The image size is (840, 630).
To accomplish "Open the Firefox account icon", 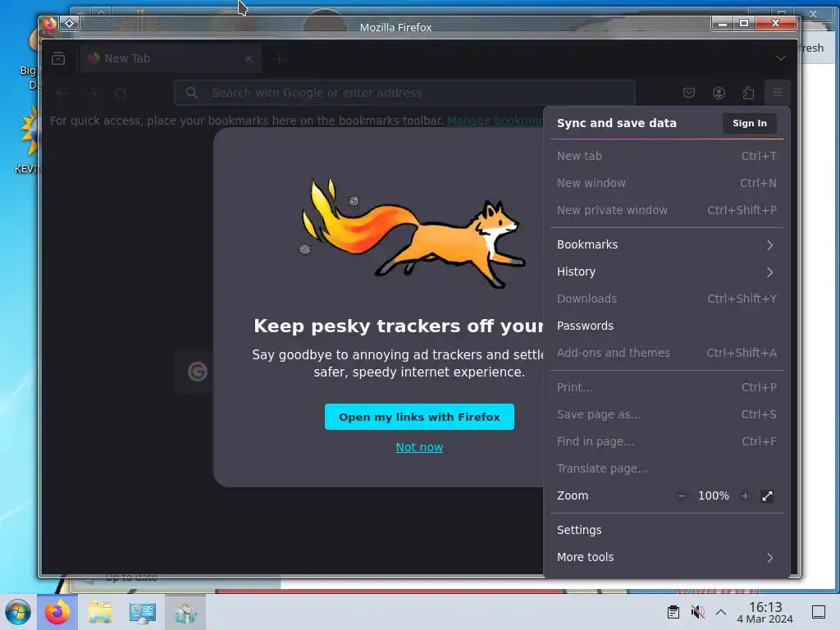I will point(719,94).
